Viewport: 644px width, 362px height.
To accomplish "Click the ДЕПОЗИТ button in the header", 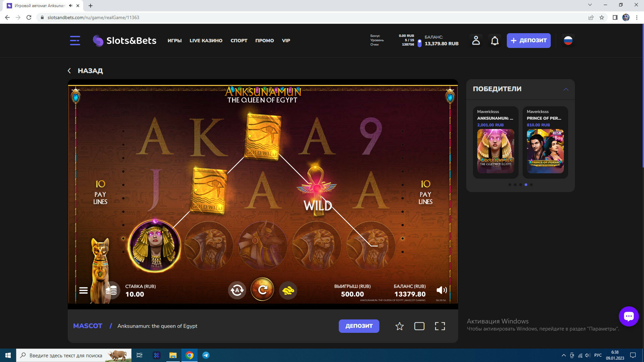I will pos(529,41).
